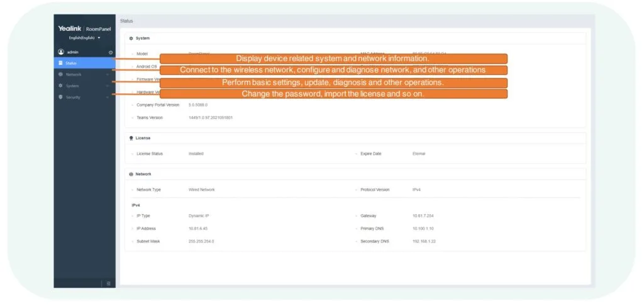644x306 pixels.
Task: Click the License section badge icon
Action: point(131,138)
